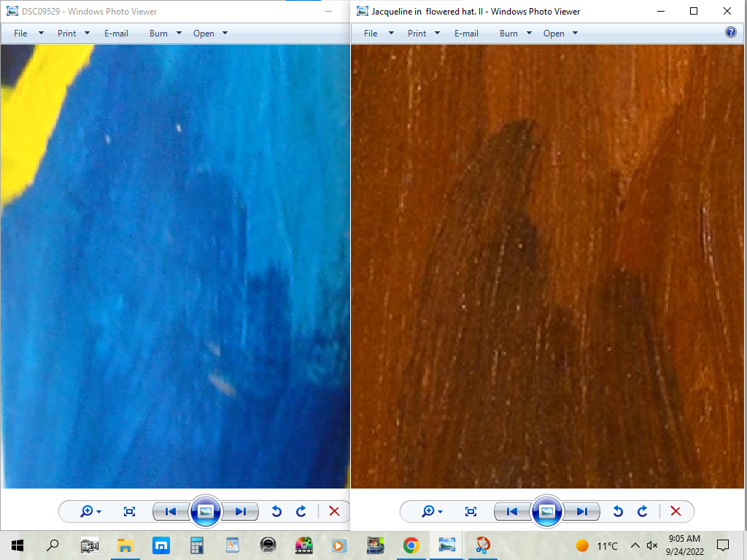
Task: Click the muted volume speaker icon
Action: (x=651, y=545)
